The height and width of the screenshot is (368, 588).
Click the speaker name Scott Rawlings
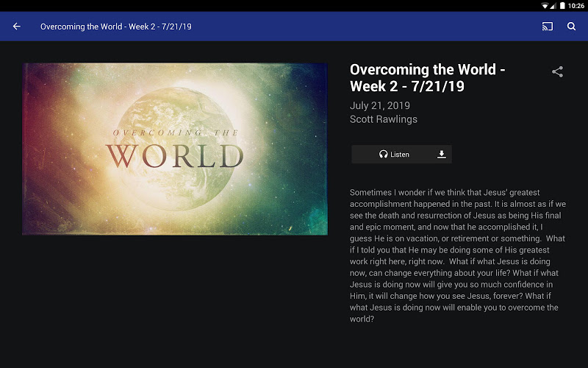pos(383,119)
